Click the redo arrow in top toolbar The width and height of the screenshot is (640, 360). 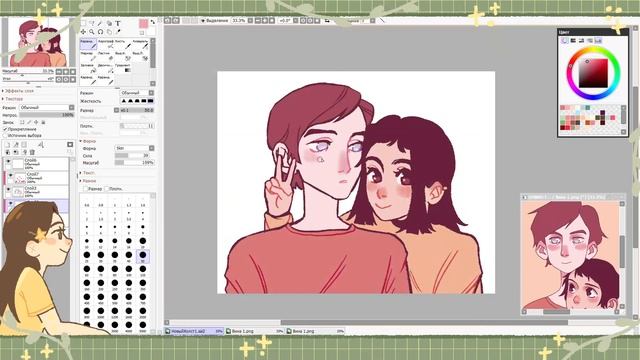pyautogui.click(x=176, y=20)
